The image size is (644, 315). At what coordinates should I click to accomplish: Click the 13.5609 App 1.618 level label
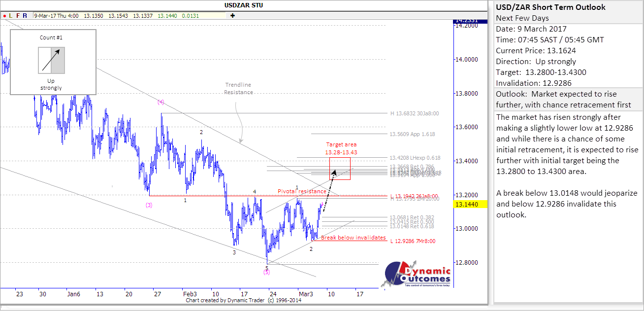click(412, 134)
